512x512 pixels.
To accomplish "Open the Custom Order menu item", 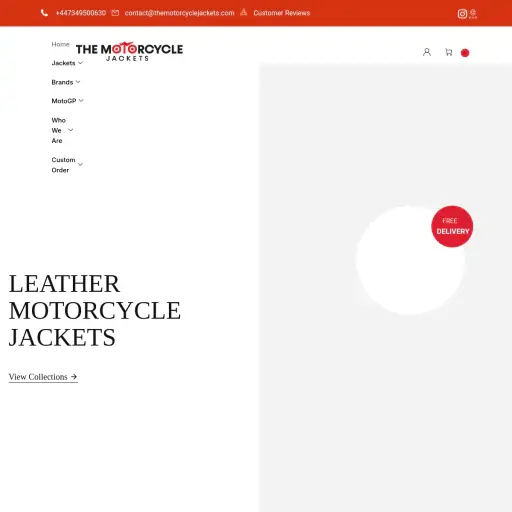I will tap(63, 165).
